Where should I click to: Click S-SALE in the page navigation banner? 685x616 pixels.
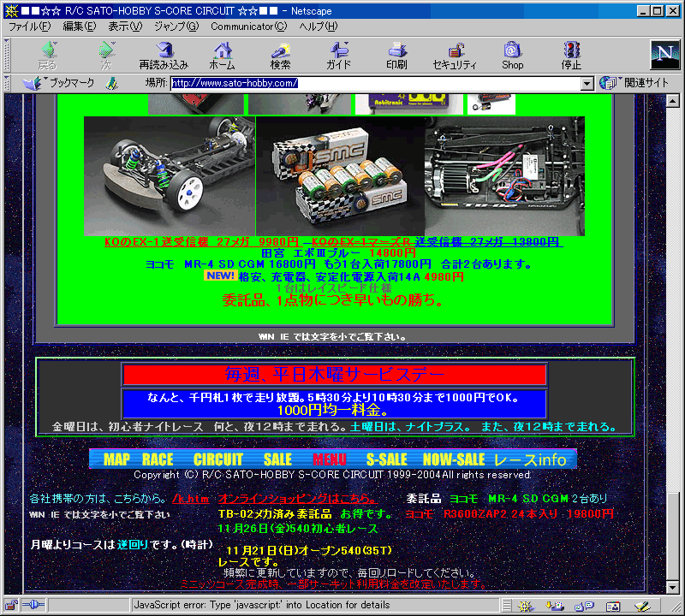(387, 459)
